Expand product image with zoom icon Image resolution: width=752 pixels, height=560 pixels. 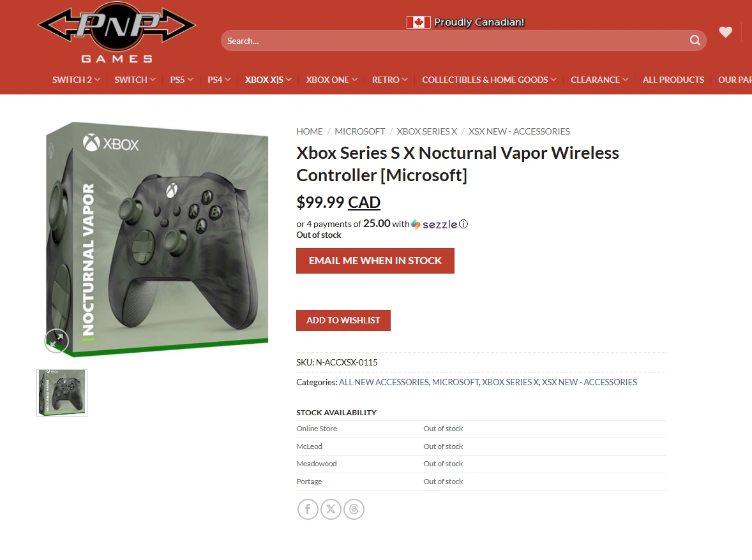[57, 341]
